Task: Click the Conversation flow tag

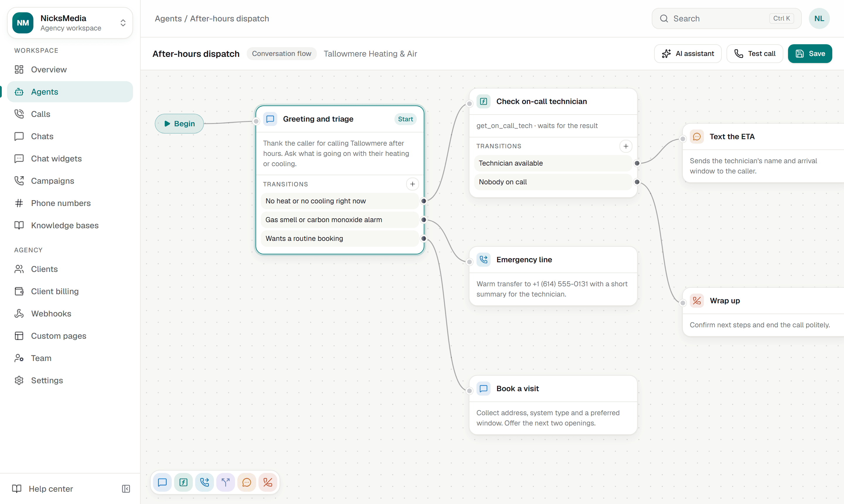Action: pyautogui.click(x=282, y=54)
